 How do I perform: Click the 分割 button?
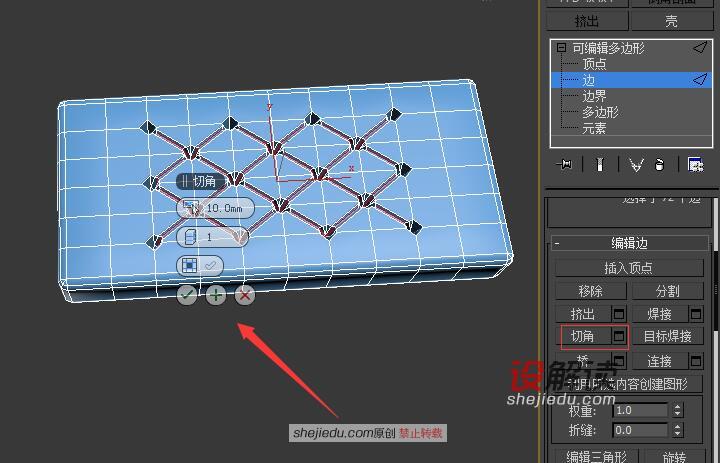pos(668,291)
